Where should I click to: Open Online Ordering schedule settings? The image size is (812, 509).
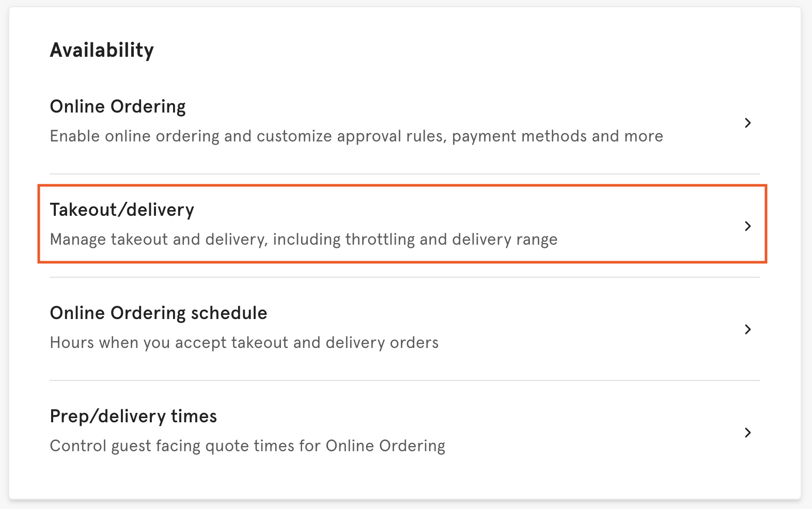tap(362, 329)
